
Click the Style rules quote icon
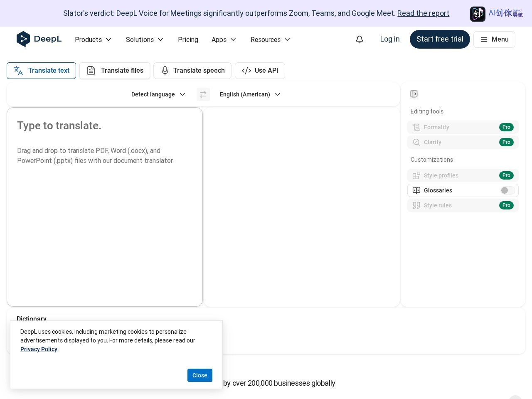click(416, 205)
